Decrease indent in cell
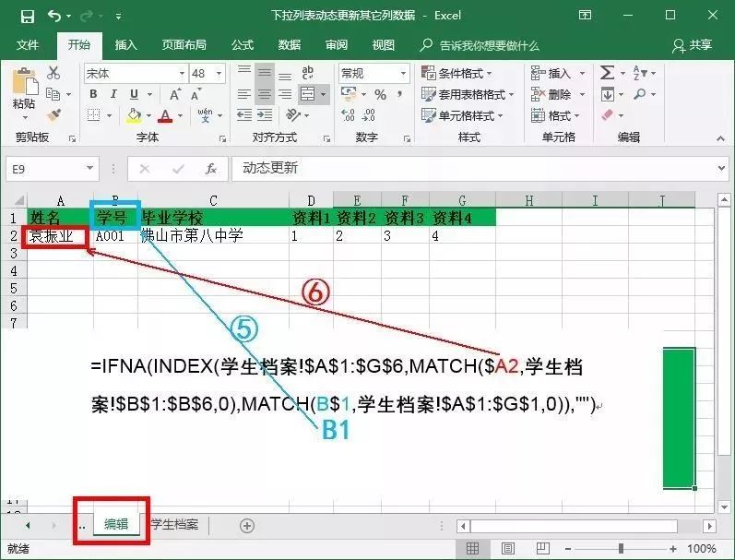The height and width of the screenshot is (560, 735). (243, 115)
